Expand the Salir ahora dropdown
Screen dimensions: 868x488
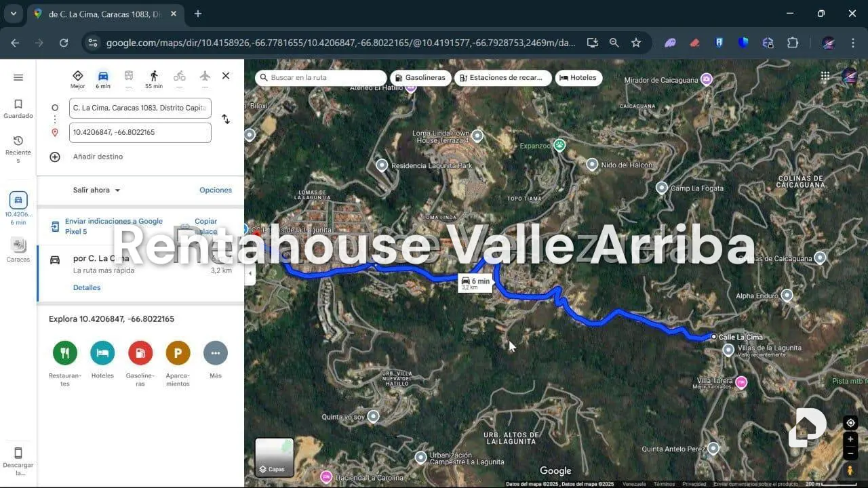point(96,190)
